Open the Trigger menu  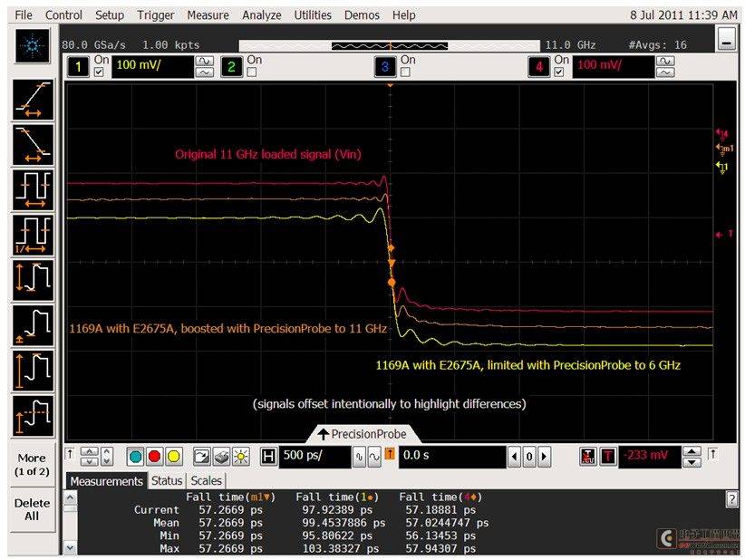point(155,15)
